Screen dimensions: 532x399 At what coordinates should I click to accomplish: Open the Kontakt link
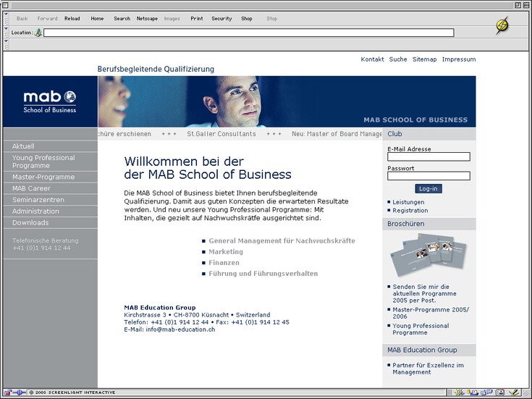click(x=372, y=59)
